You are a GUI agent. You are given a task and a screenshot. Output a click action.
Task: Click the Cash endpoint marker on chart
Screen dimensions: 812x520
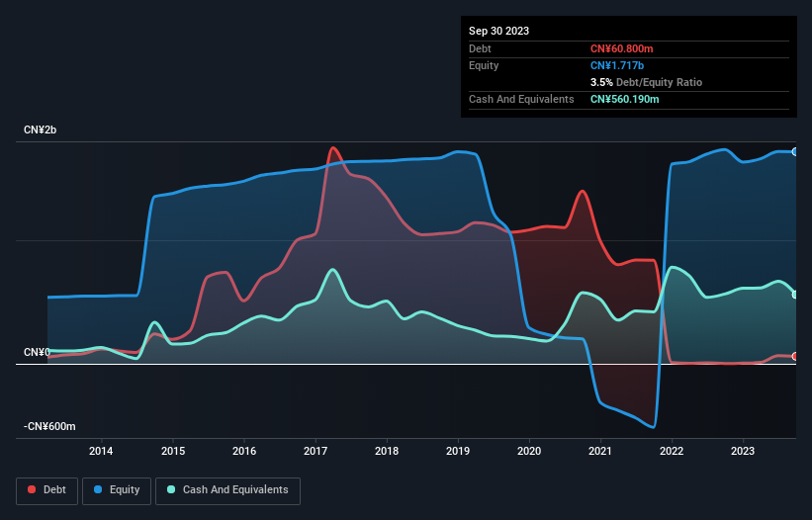click(794, 295)
